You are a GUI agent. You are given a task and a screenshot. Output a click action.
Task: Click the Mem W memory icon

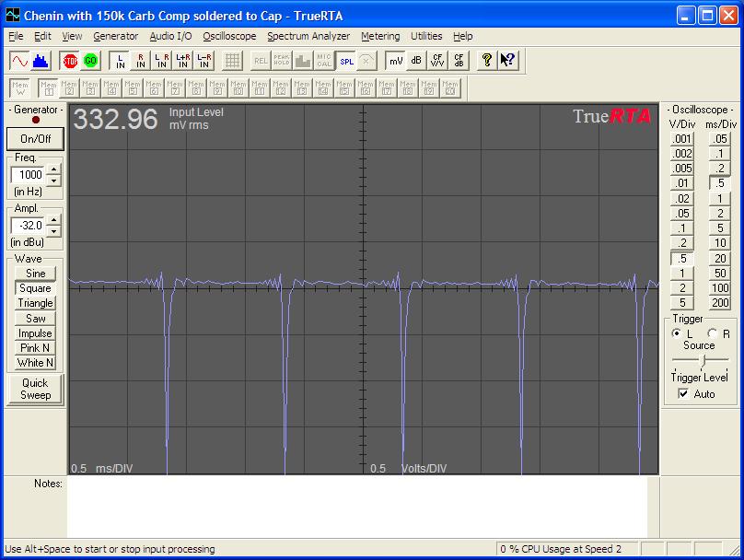(20, 88)
